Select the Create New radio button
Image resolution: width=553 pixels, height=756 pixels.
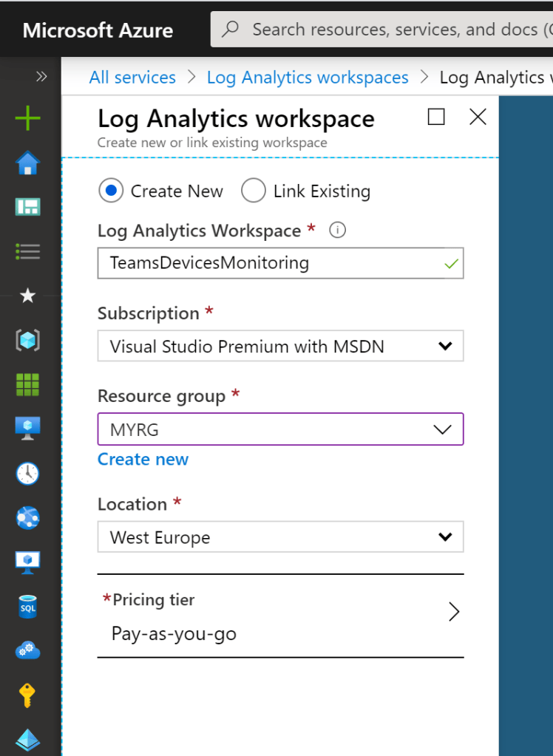pos(111,191)
